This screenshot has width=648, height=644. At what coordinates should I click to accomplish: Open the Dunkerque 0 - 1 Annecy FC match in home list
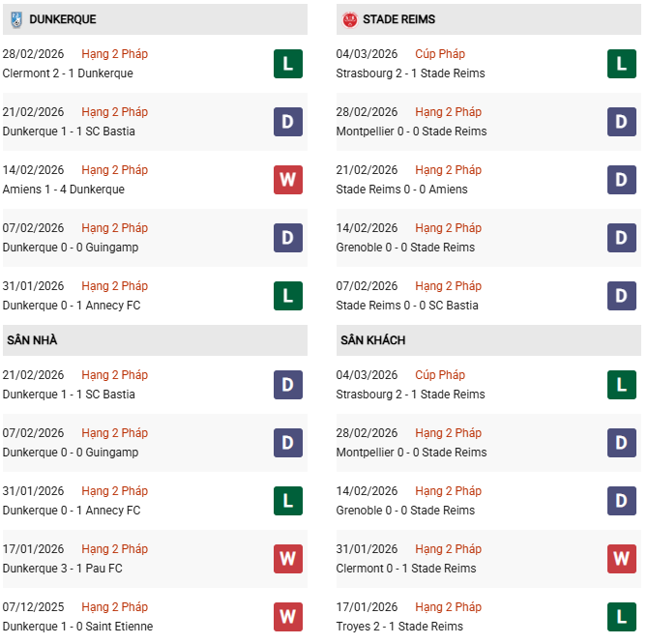(72, 511)
